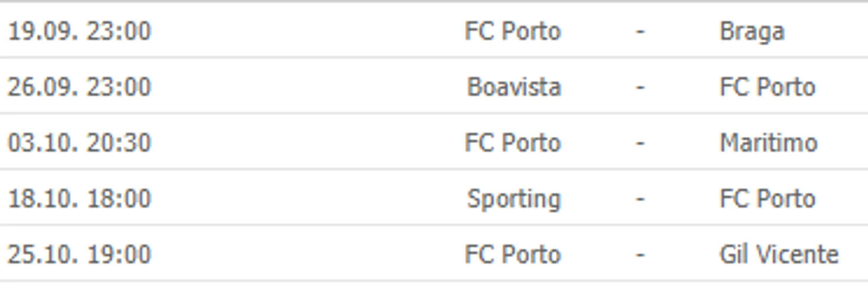Select Sporting team name
This screenshot has width=868, height=286.
coord(514,199)
